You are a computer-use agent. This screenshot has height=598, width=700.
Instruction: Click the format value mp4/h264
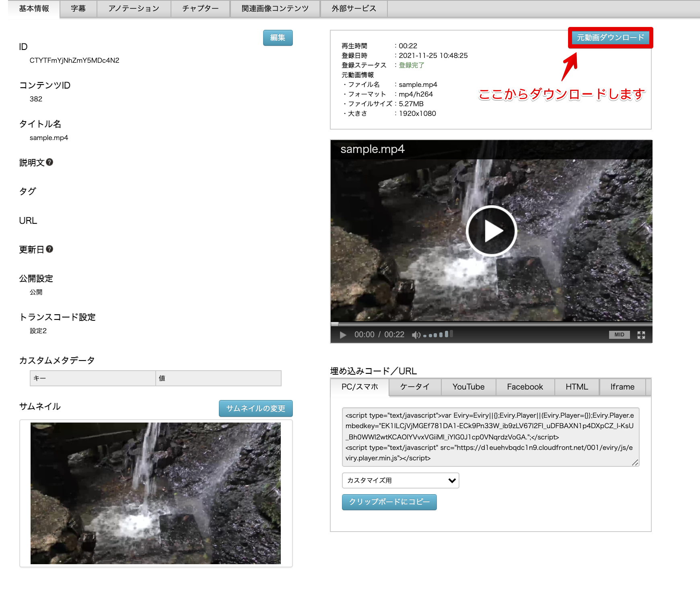pos(416,94)
